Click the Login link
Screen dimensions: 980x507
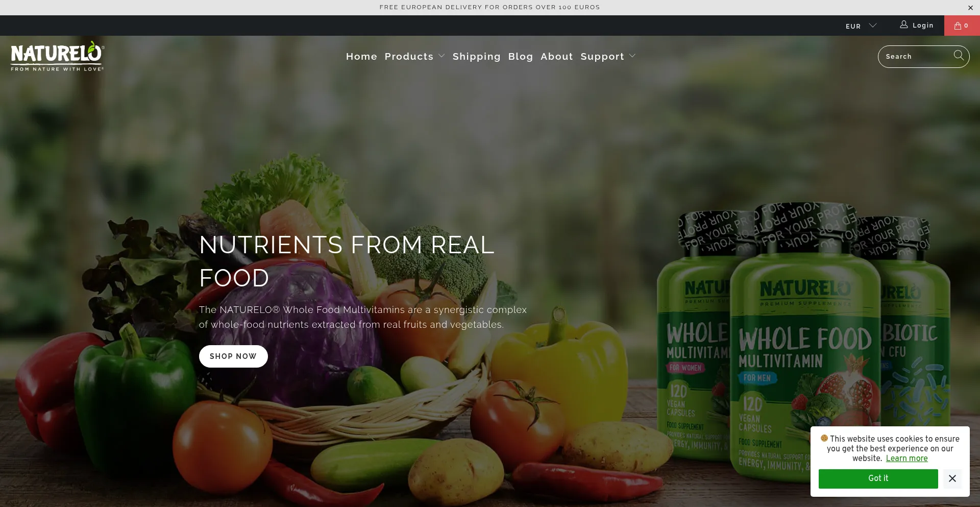[923, 26]
